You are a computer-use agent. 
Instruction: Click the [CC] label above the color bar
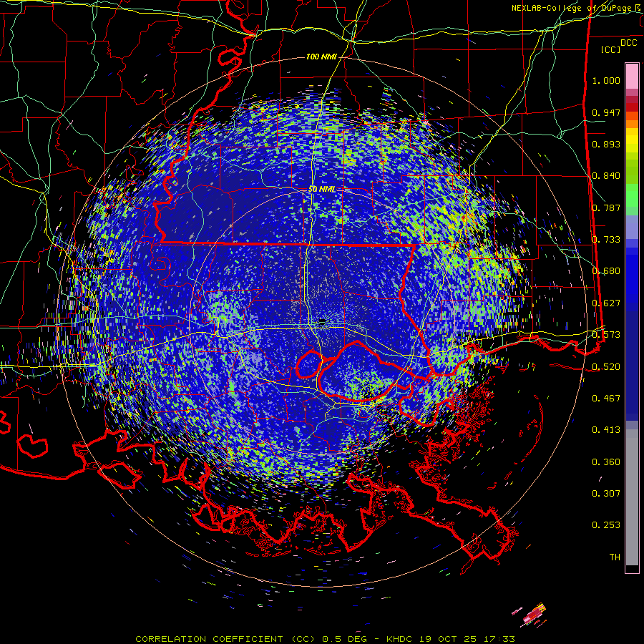point(611,49)
